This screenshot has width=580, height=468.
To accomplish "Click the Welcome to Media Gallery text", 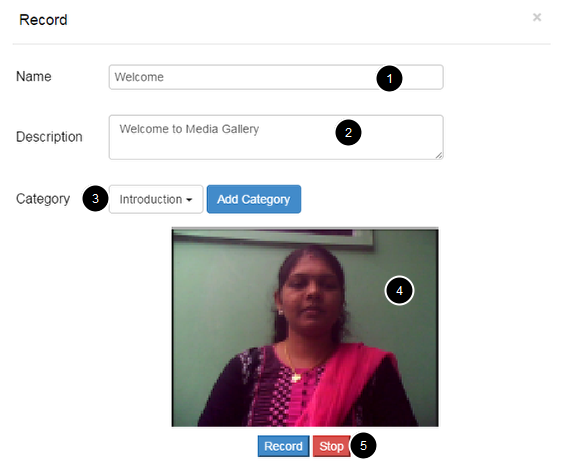I will tap(189, 129).
